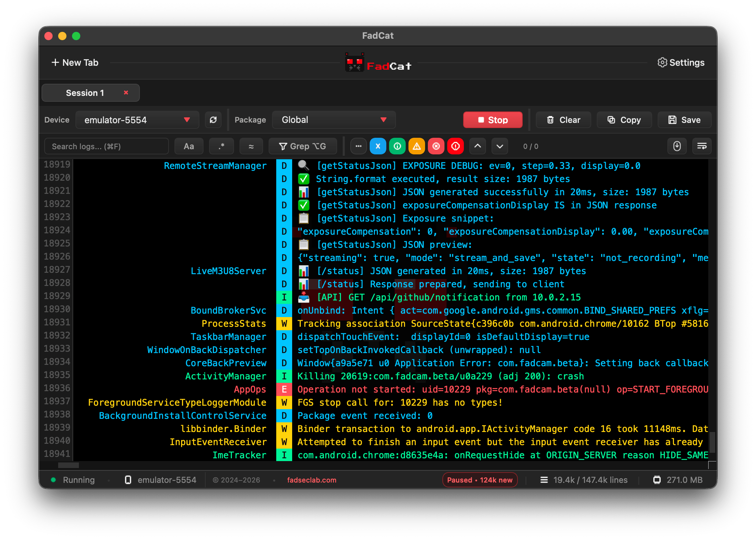Clear the log output
Image resolution: width=756 pixels, height=540 pixels.
tap(563, 120)
